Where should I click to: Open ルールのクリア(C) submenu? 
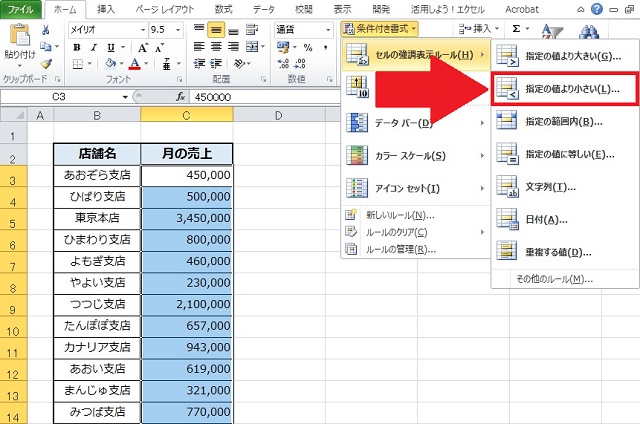click(416, 232)
